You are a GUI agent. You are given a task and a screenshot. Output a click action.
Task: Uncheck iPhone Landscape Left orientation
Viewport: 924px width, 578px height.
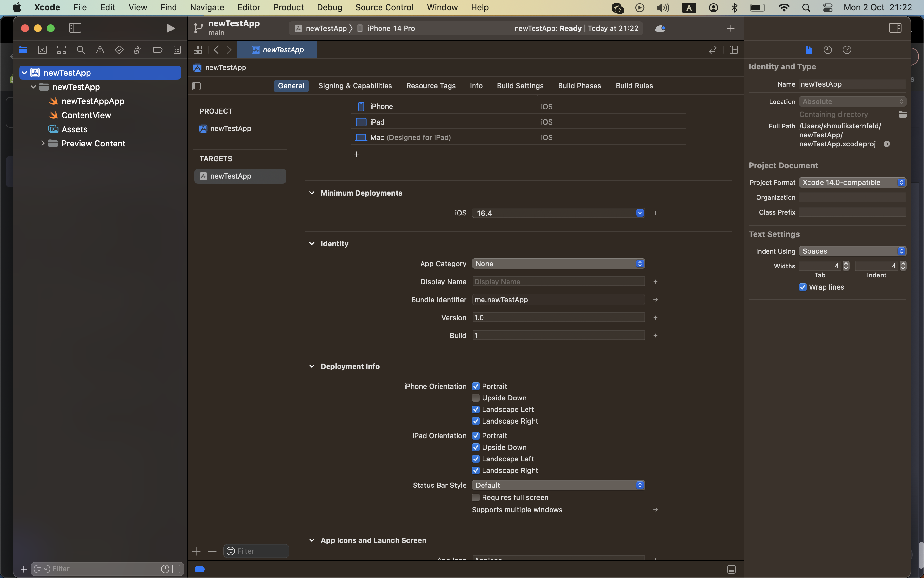tap(475, 409)
